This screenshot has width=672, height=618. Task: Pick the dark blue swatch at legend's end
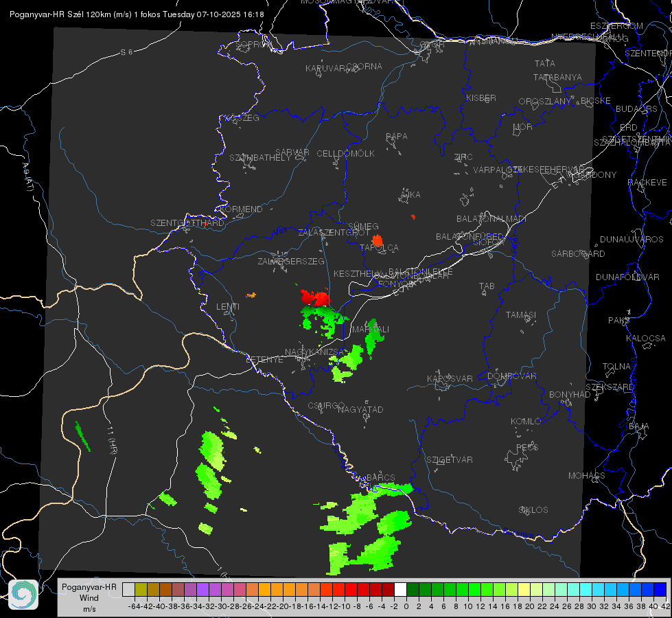pos(660,589)
